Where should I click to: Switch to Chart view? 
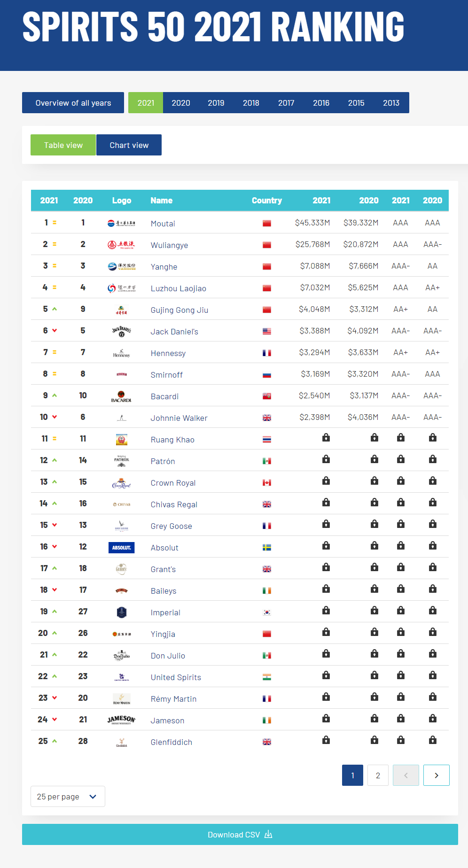(x=129, y=145)
